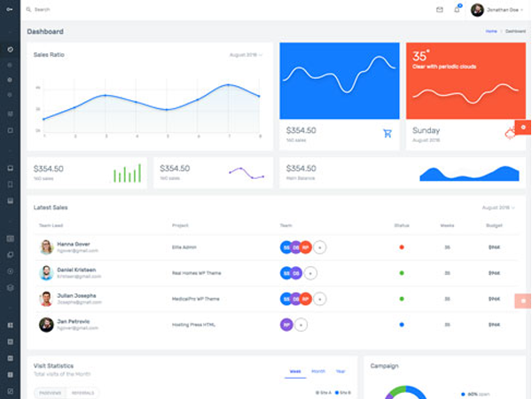The image size is (532, 399).
Task: Click the bottom check-square sidebar icon
Action: pyautogui.click(x=10, y=391)
